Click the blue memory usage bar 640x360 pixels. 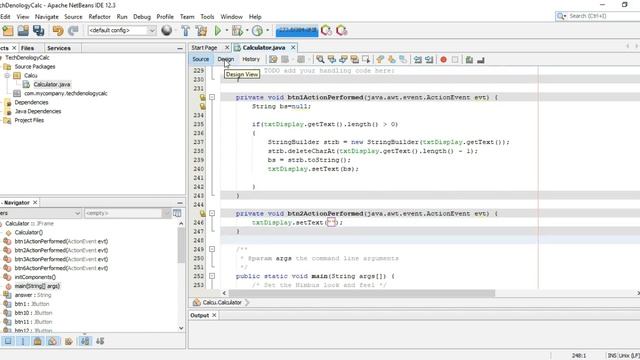[x=297, y=31]
